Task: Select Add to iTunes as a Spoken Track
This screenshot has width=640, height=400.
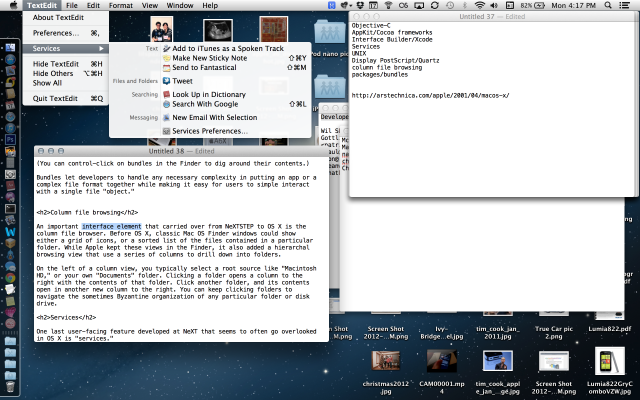Action: (x=235, y=48)
